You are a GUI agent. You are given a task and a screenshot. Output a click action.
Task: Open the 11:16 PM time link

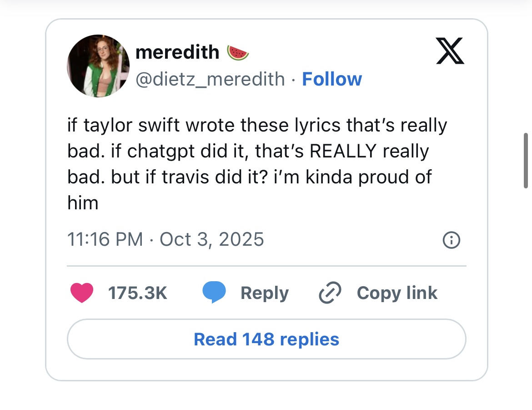[x=105, y=239]
